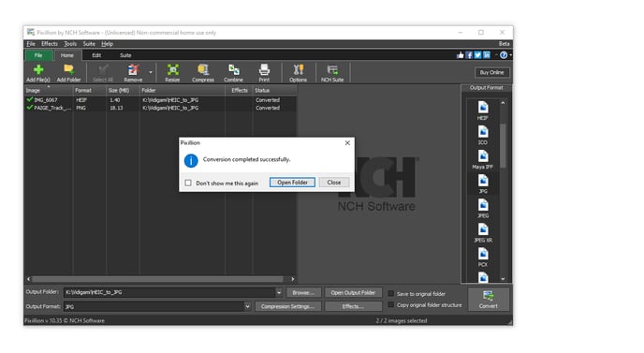This screenshot has height=353, width=644.
Task: Click the dialog's Close button
Action: point(334,183)
